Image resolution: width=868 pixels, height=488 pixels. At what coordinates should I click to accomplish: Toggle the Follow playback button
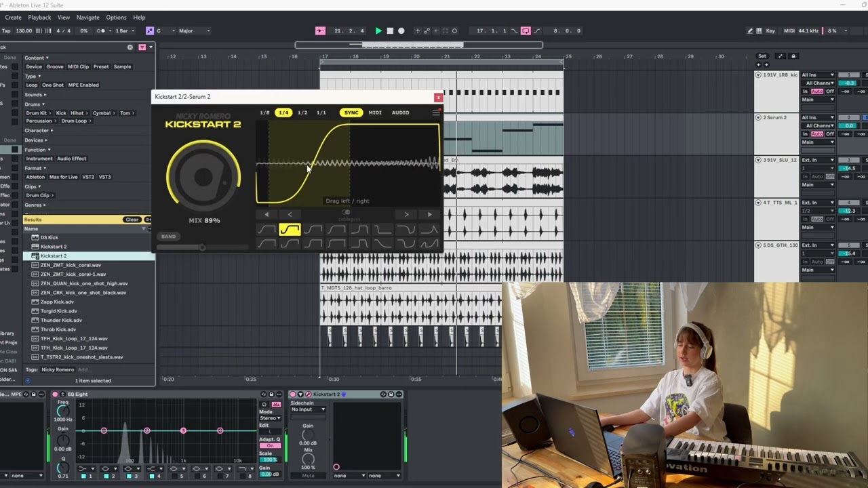pos(320,30)
